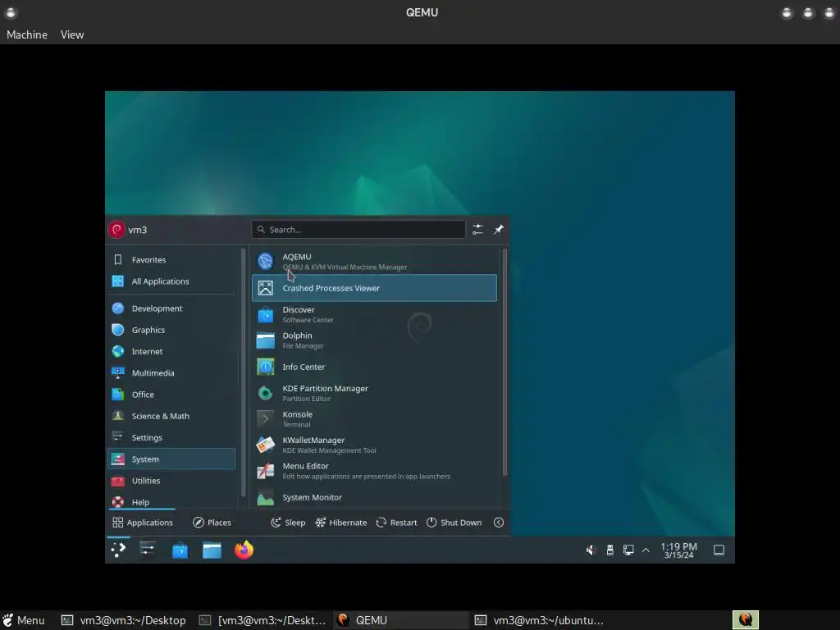
Task: Launch Crashed Processes Viewer
Action: click(374, 288)
